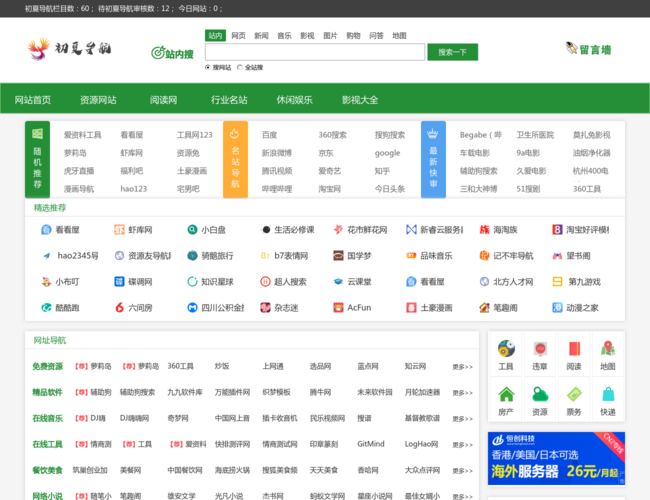Open the 地图 map pin icon
This screenshot has width=650, height=500.
(608, 349)
